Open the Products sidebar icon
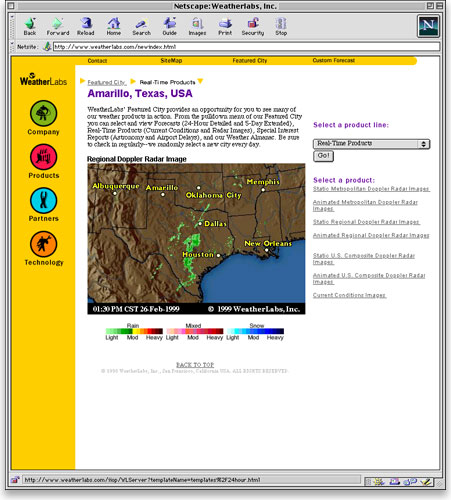Screen dimensions: 451x500 pos(43,157)
